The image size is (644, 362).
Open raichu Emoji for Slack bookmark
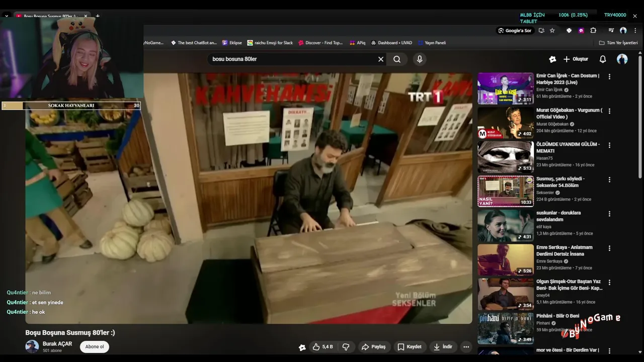tap(270, 43)
